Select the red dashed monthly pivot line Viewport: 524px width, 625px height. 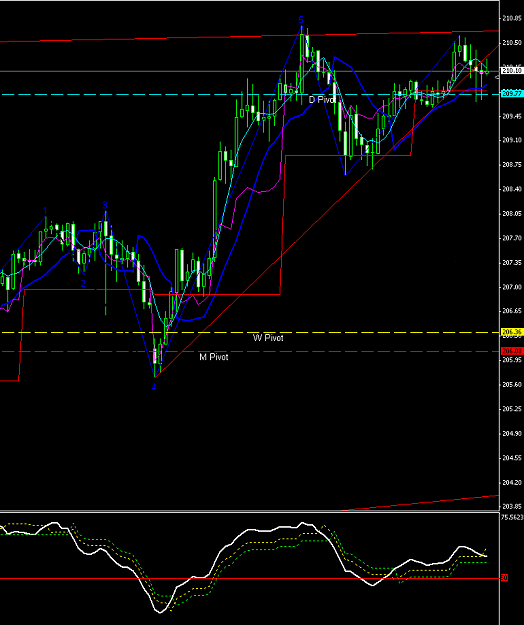249,352
